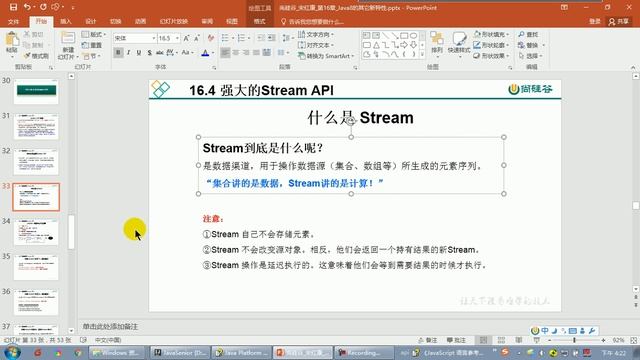Insert a text box from shapes gallery
This screenshot has height=360, width=640.
click(x=367, y=36)
